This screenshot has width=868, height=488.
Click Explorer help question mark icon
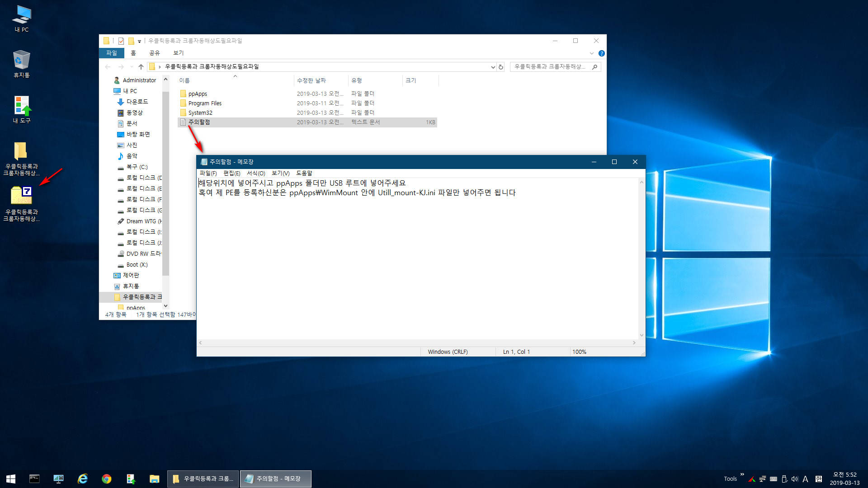pos(601,53)
